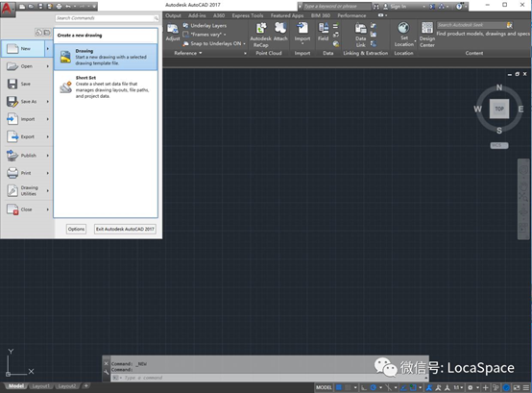Switch to the Layout2 tab
The image size is (532, 393).
(x=66, y=386)
